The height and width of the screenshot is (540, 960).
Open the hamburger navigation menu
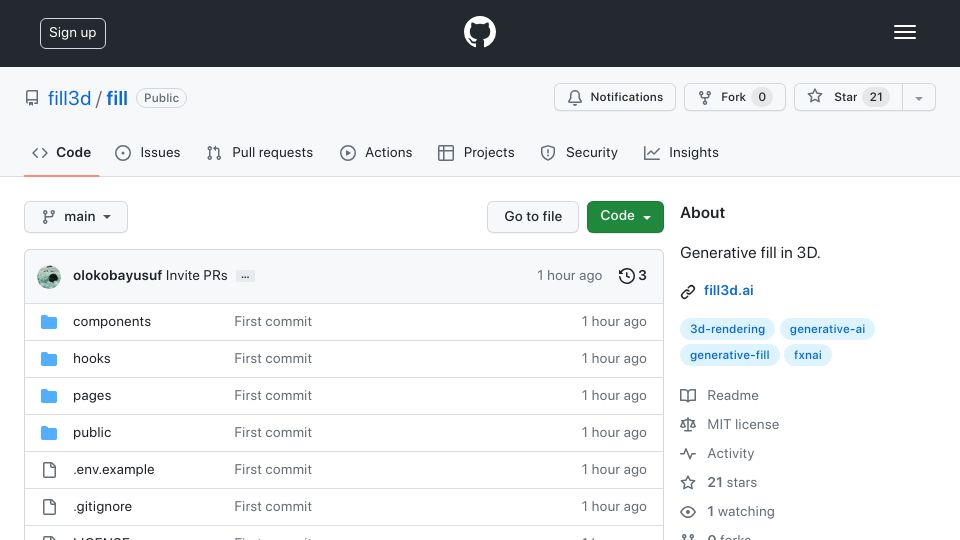pyautogui.click(x=904, y=32)
